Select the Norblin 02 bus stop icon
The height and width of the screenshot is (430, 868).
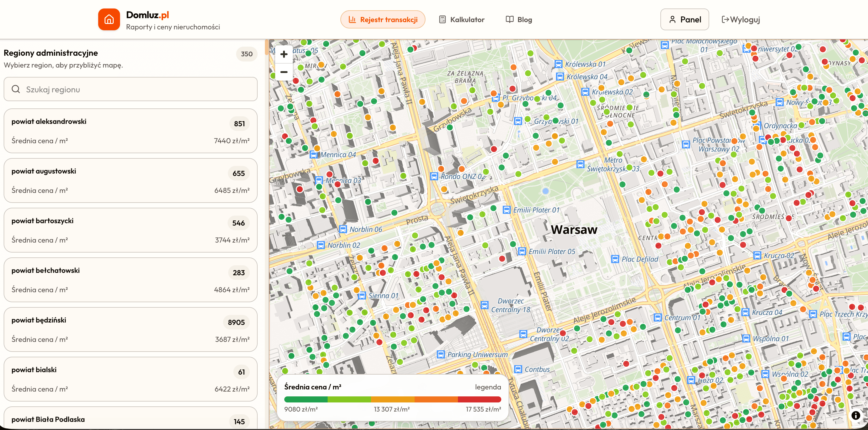click(321, 245)
